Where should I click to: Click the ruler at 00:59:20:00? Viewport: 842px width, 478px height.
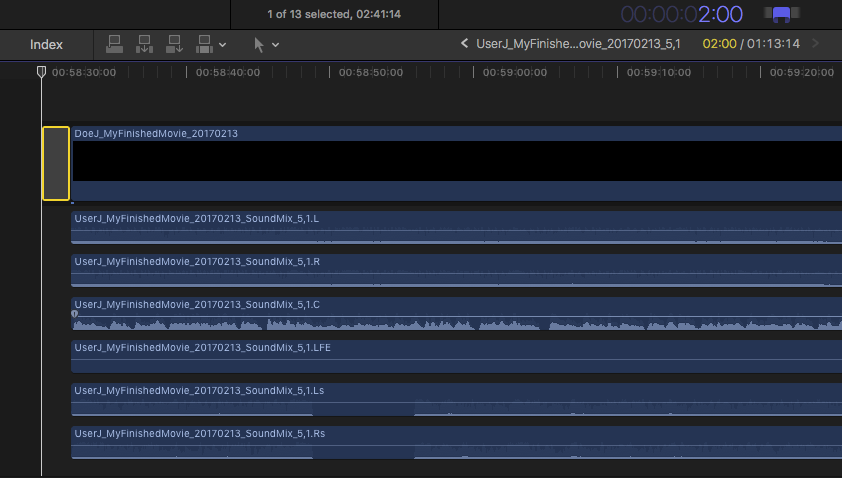[x=802, y=73]
